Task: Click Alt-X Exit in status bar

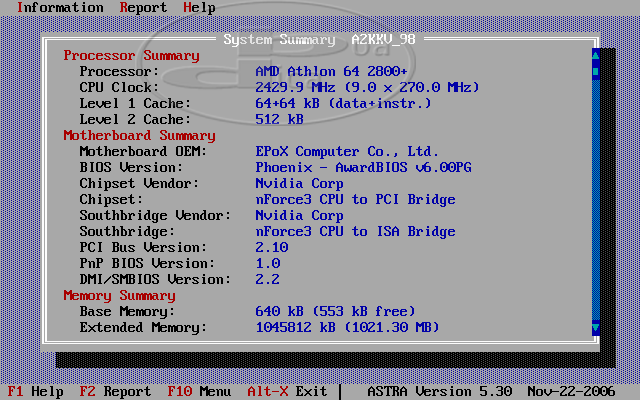Action: (287, 392)
